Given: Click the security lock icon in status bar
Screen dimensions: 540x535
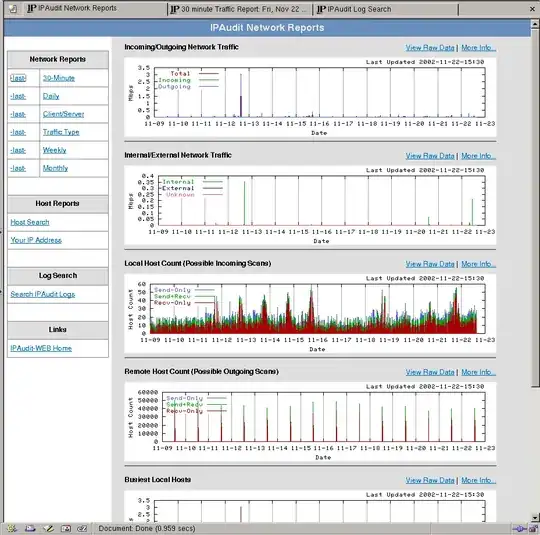Looking at the screenshot, I should tap(533, 529).
